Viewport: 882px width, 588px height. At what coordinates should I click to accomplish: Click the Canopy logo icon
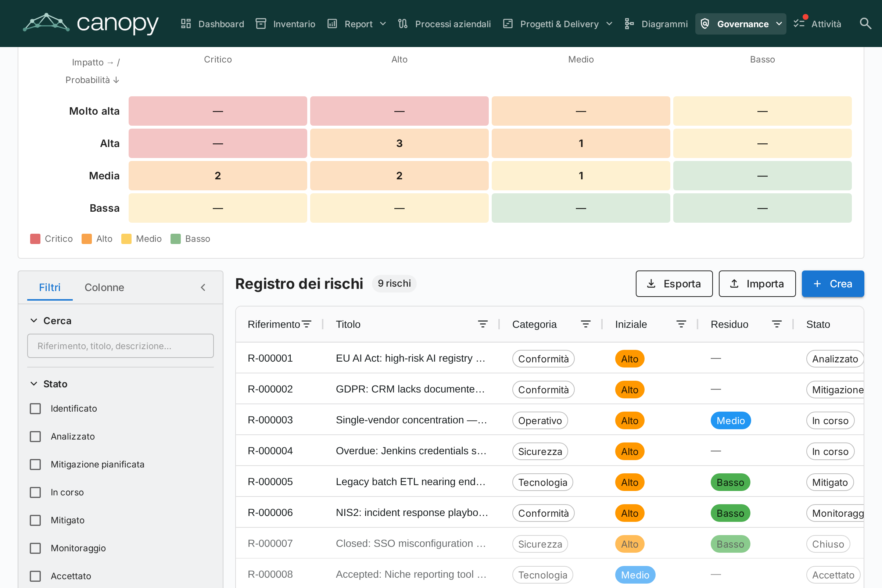click(x=46, y=23)
